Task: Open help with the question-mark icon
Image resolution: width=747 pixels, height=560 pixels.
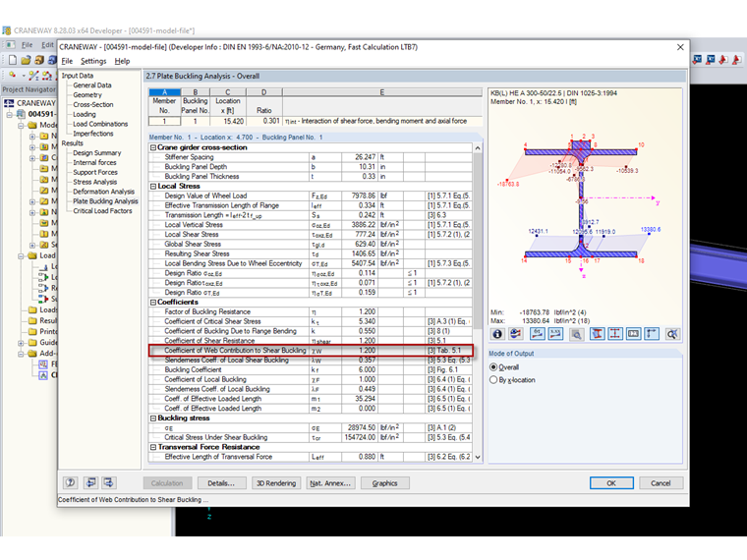Action: pos(71,482)
